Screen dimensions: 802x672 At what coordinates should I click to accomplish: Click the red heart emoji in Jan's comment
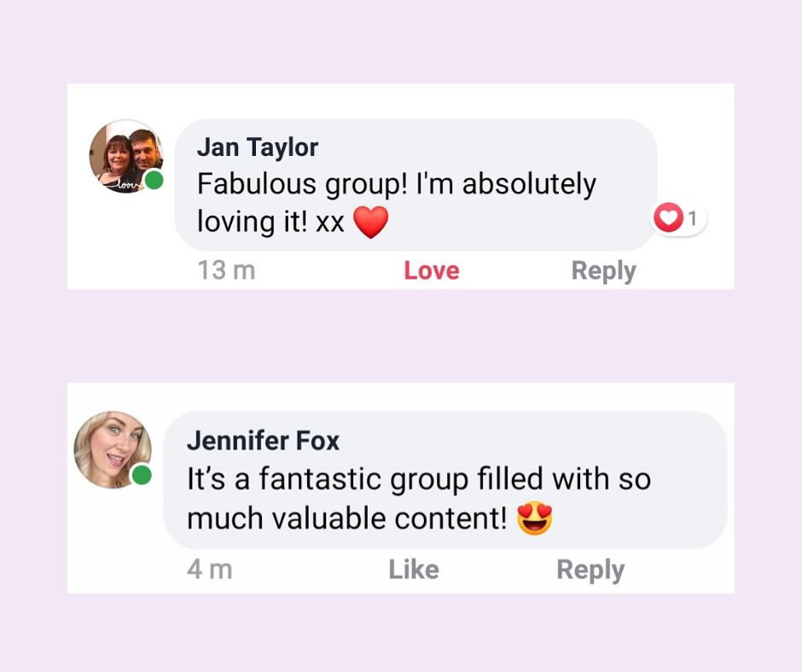[x=370, y=223]
